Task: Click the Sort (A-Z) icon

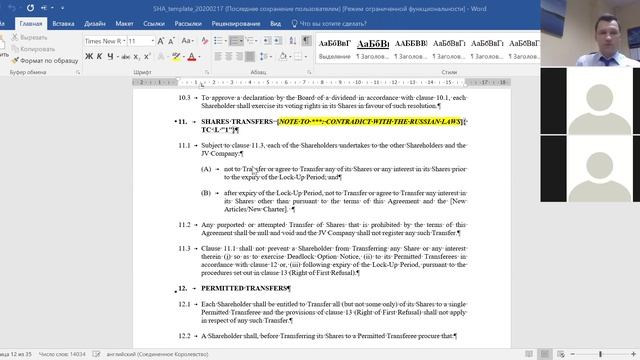Action: click(x=293, y=41)
